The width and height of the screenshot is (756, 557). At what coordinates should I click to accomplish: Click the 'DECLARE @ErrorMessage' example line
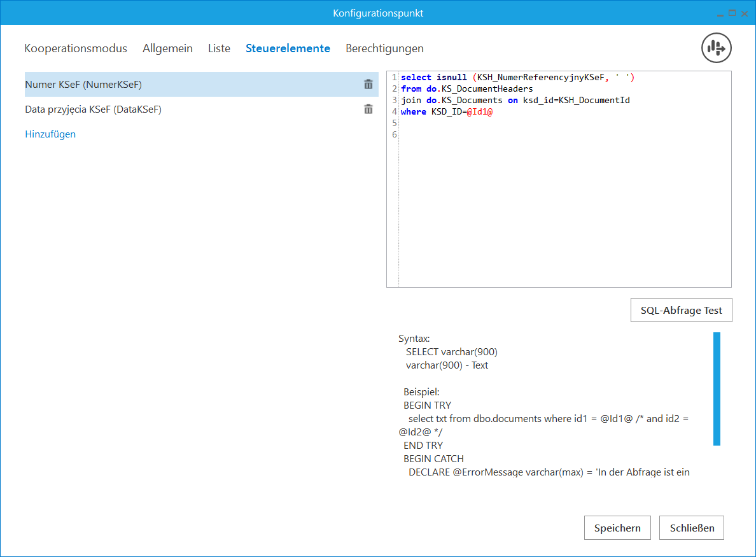coord(549,472)
